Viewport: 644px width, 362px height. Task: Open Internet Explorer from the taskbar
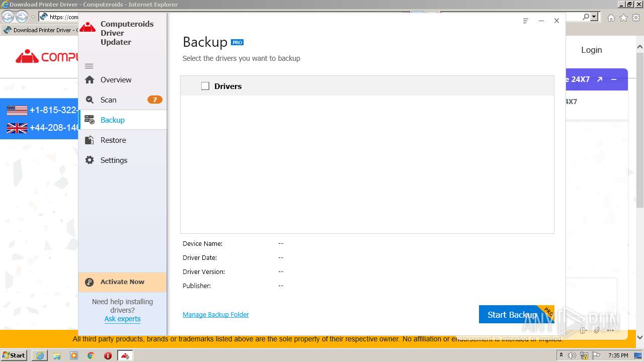(x=40, y=355)
